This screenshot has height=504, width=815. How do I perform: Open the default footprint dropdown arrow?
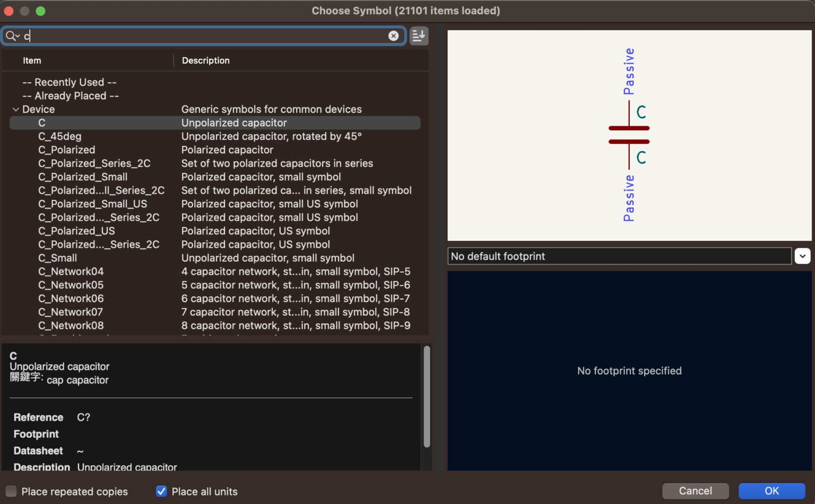(802, 256)
